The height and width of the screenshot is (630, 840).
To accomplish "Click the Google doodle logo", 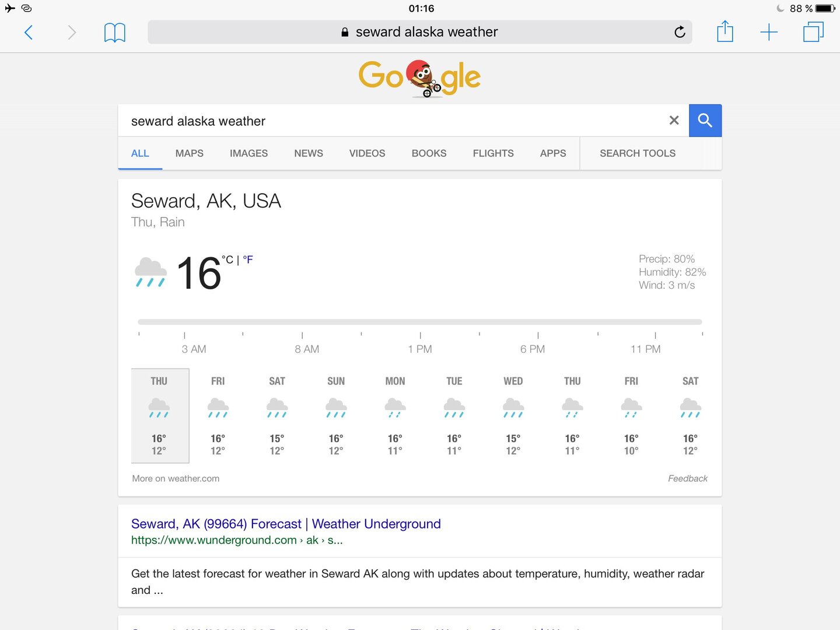I will [419, 78].
